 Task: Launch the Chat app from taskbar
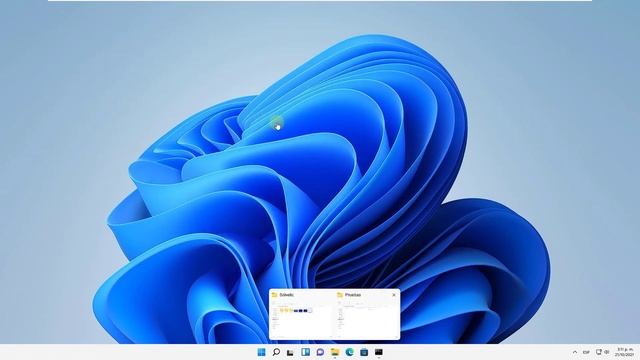(320, 352)
